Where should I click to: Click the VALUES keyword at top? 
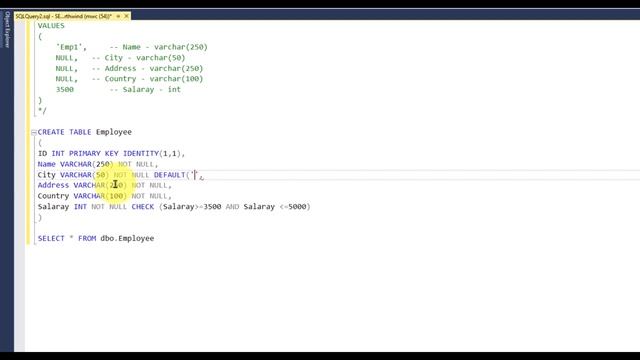pos(51,26)
